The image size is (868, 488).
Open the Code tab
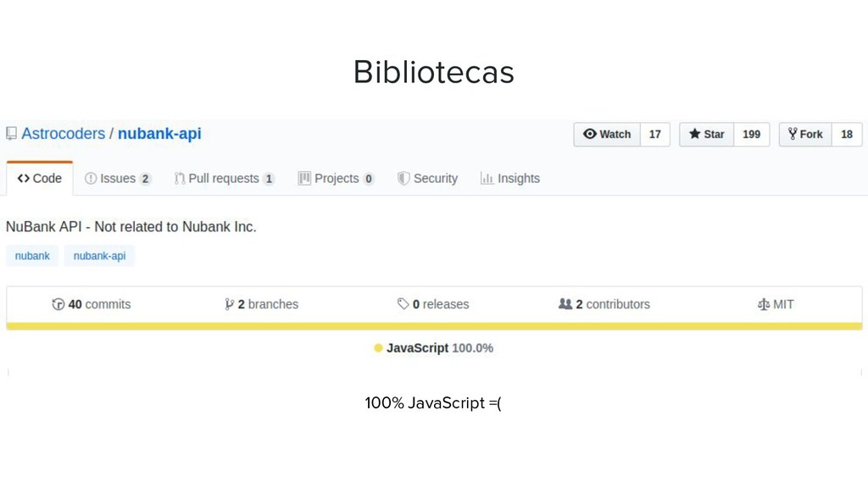click(39, 178)
